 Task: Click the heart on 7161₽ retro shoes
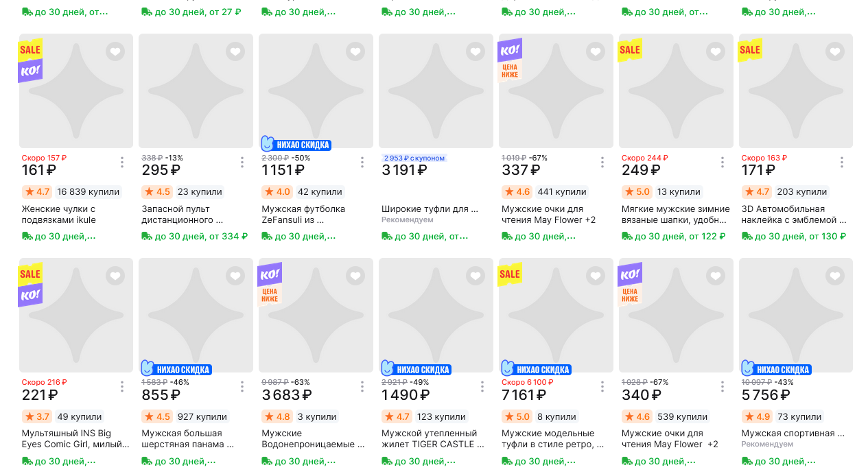click(x=596, y=276)
